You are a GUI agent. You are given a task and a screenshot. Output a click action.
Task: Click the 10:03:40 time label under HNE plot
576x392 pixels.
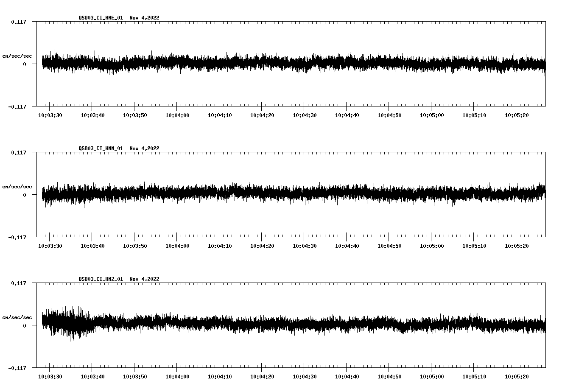(92, 115)
